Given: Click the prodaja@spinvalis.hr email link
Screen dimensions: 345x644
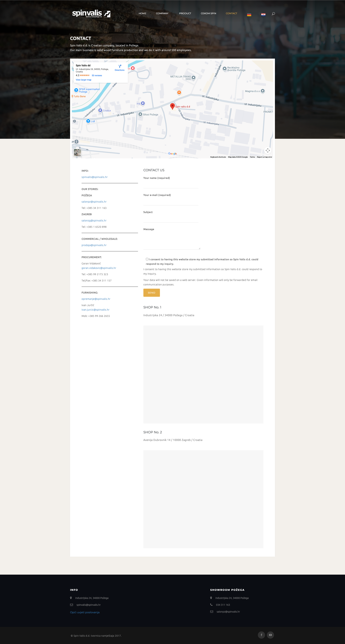Looking at the screenshot, I should (x=94, y=245).
